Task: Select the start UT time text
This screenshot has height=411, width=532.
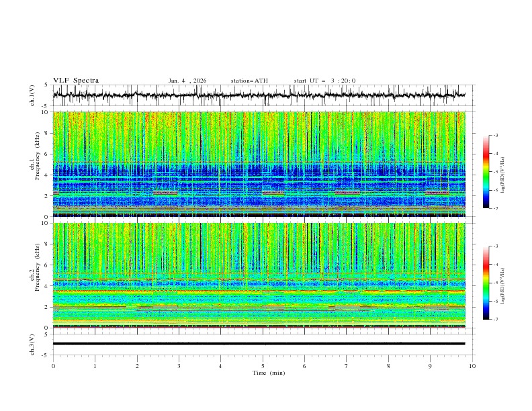Action: click(x=324, y=81)
